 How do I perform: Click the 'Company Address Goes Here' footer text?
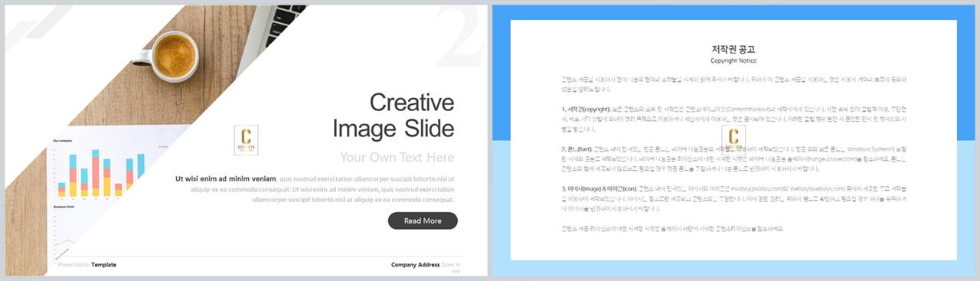pos(426,267)
